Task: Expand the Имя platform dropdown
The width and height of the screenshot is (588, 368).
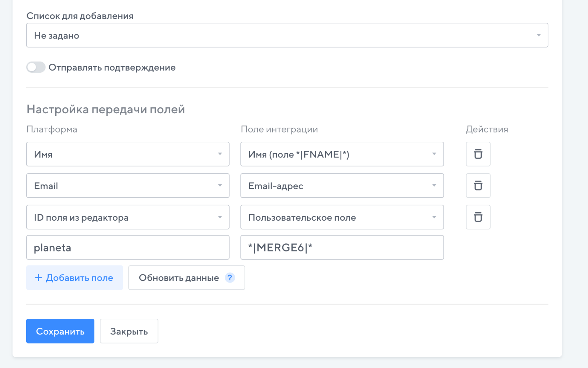Action: pyautogui.click(x=128, y=154)
